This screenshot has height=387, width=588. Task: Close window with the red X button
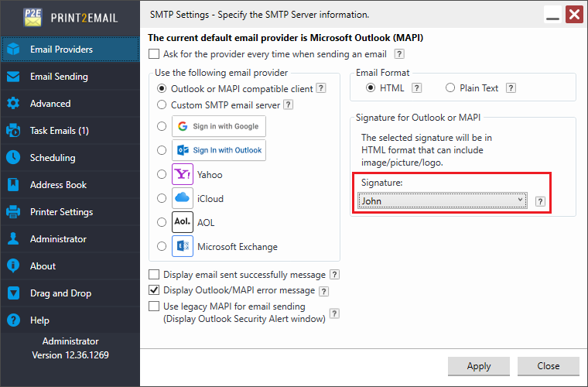pyautogui.click(x=574, y=15)
